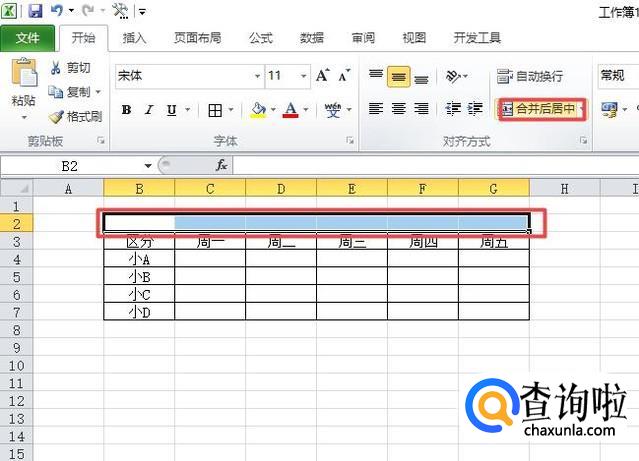Toggle middle vertical alignment
The height and width of the screenshot is (461, 639).
point(399,77)
